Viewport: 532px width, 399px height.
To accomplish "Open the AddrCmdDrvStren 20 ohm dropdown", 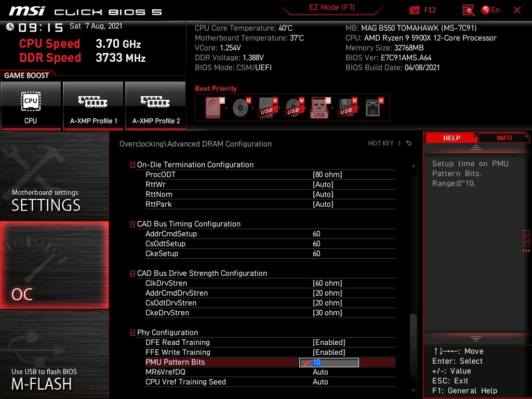I will [x=327, y=293].
